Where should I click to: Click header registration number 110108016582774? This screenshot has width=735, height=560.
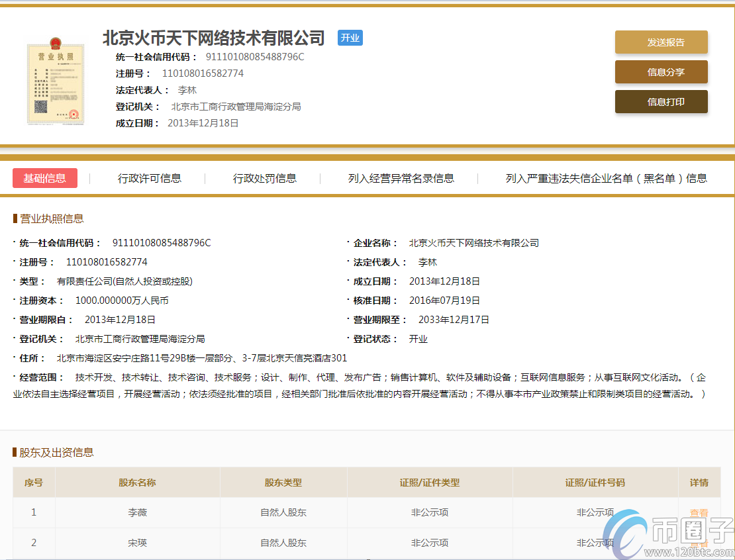tap(203, 73)
